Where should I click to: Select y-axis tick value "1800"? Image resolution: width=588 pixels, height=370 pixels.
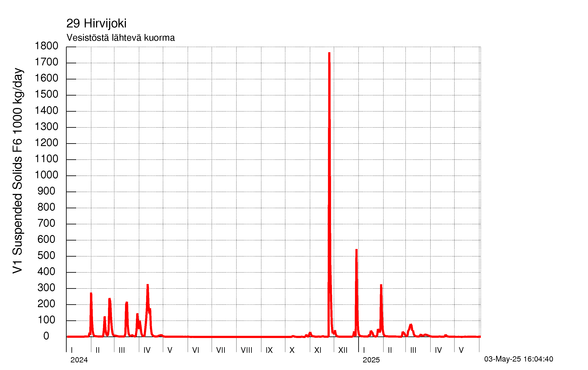pyautogui.click(x=46, y=46)
